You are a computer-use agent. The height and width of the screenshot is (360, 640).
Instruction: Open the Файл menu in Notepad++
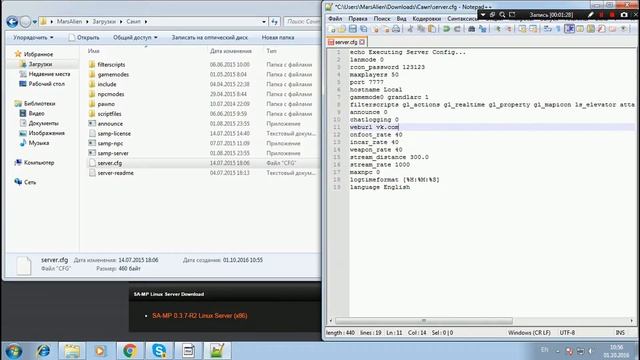335,19
